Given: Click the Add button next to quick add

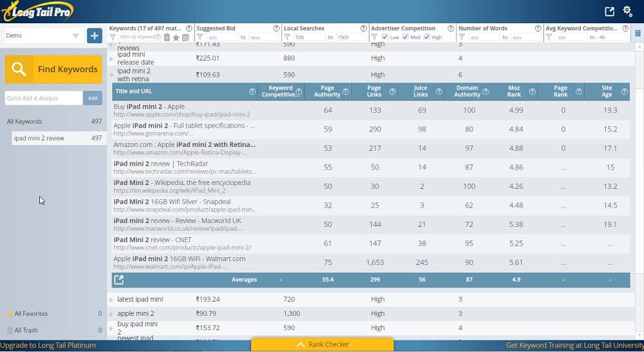Looking at the screenshot, I should 92,98.
